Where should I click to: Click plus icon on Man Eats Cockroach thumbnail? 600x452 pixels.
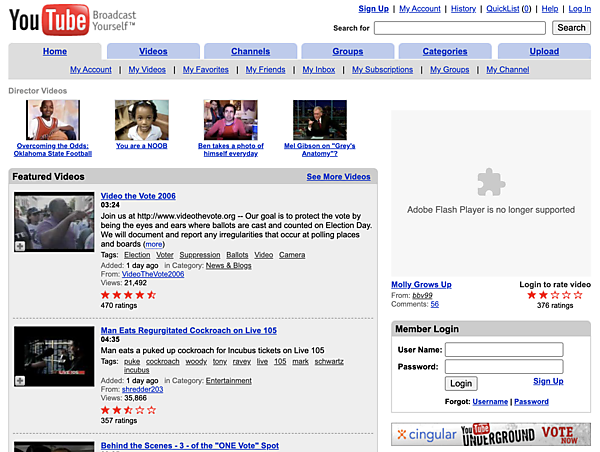click(21, 381)
